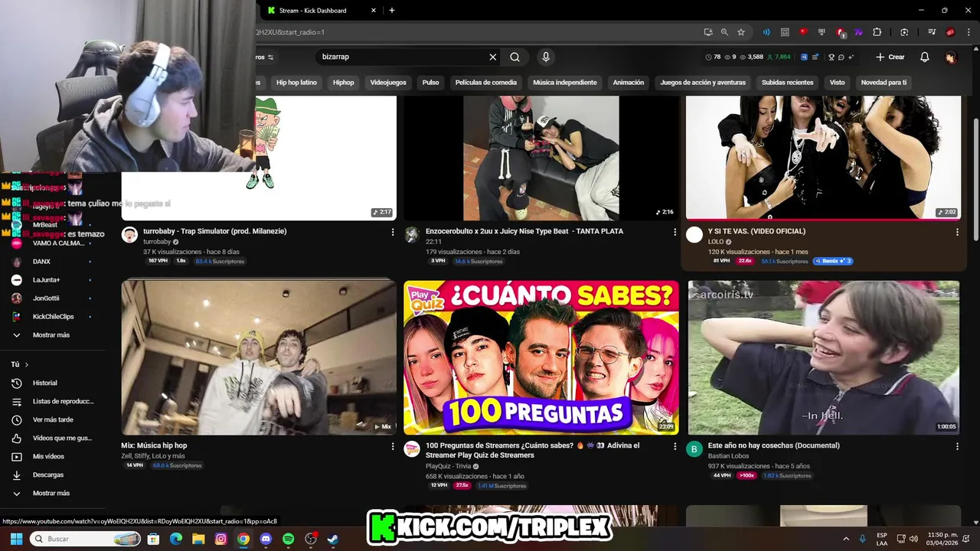
Task: Open Instagram from the taskbar
Action: point(221,539)
